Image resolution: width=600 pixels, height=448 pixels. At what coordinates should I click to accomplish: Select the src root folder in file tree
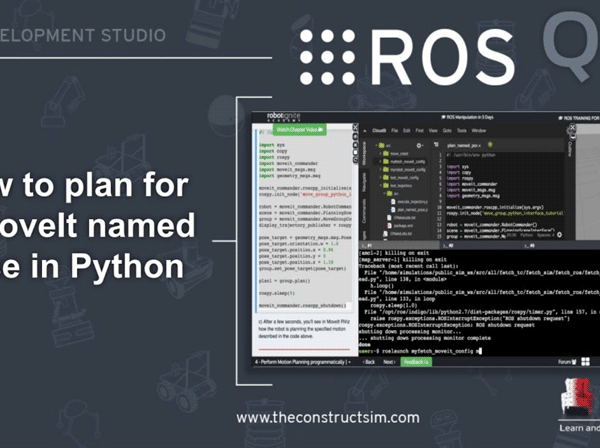coord(386,145)
